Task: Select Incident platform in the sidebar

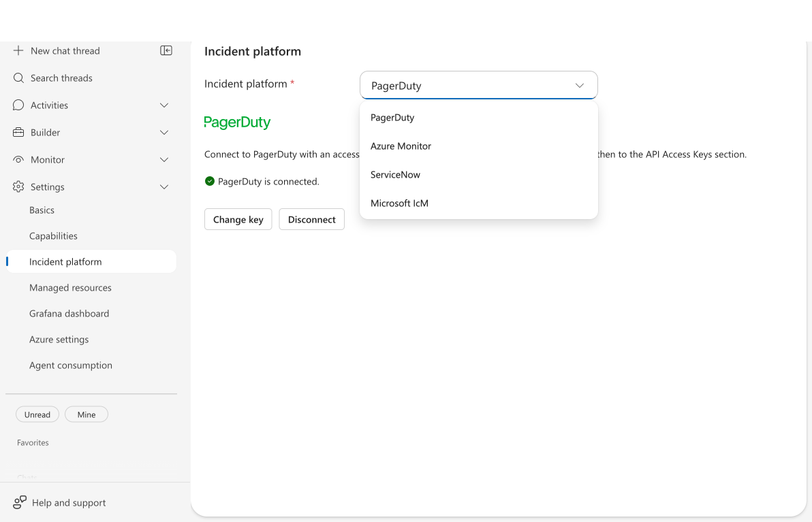Action: pos(91,262)
